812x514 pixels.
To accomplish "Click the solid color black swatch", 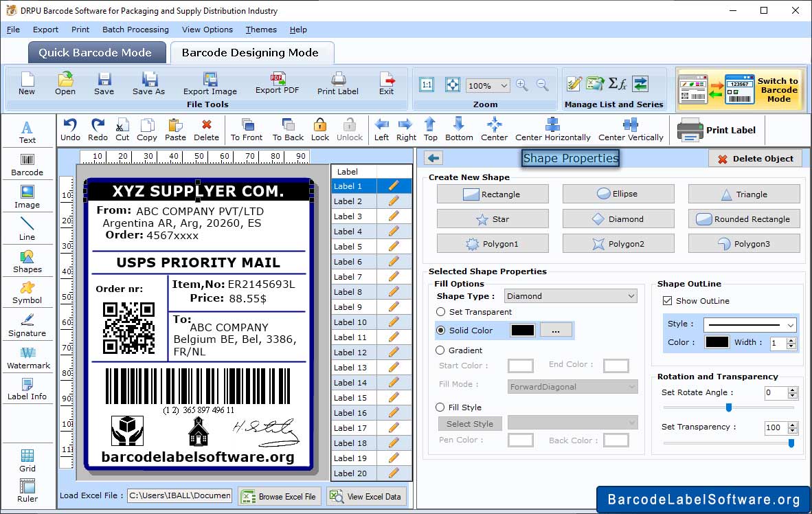I will coord(523,330).
